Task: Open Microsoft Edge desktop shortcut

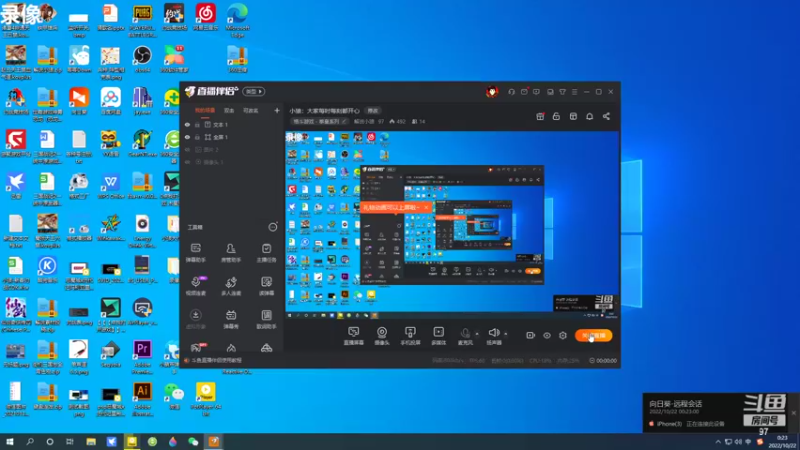Action: click(x=237, y=20)
